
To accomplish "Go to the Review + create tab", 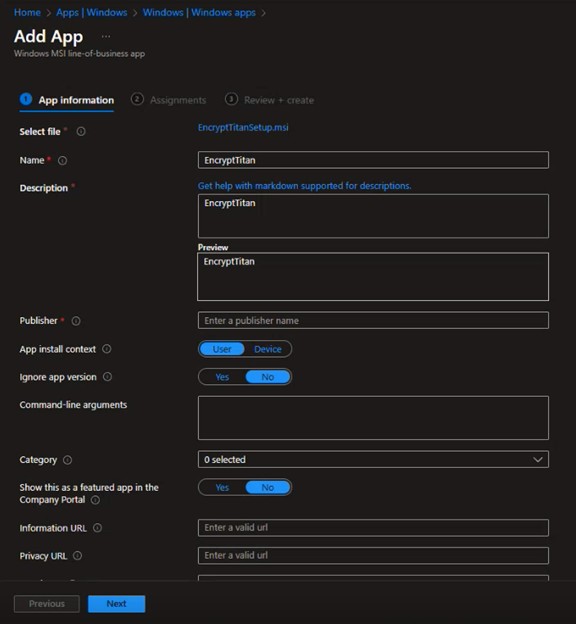I will (x=269, y=100).
